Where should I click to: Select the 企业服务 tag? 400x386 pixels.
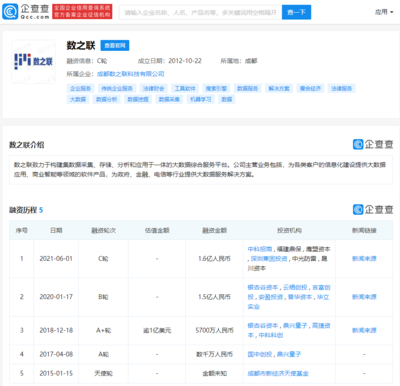[80, 88]
